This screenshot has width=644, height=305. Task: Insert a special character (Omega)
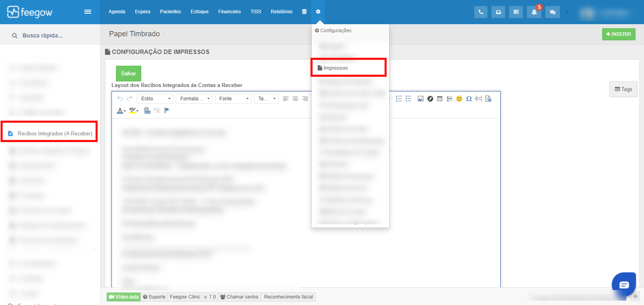pyautogui.click(x=469, y=99)
